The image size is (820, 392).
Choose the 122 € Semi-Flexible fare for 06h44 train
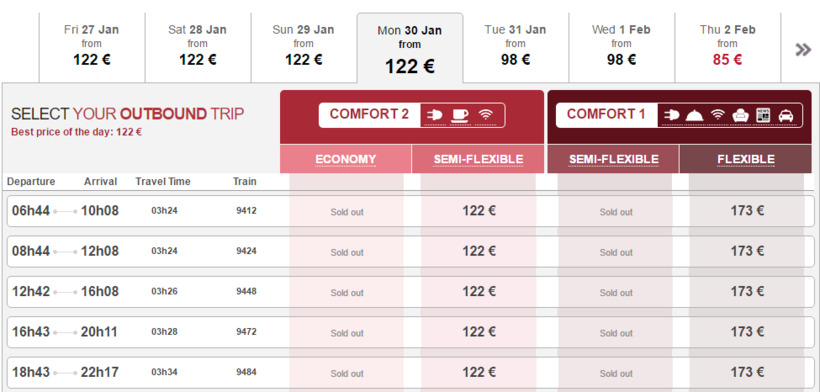click(479, 211)
